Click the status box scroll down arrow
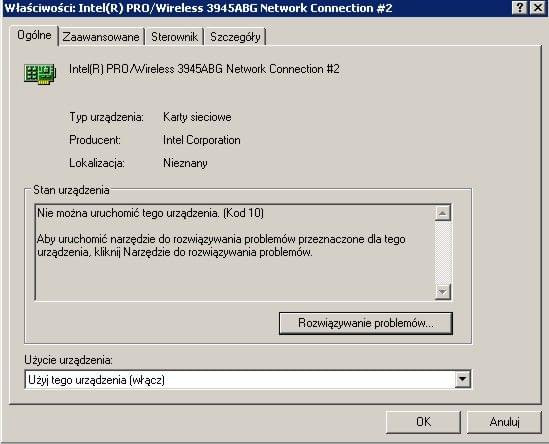549x444 pixels. coord(443,291)
